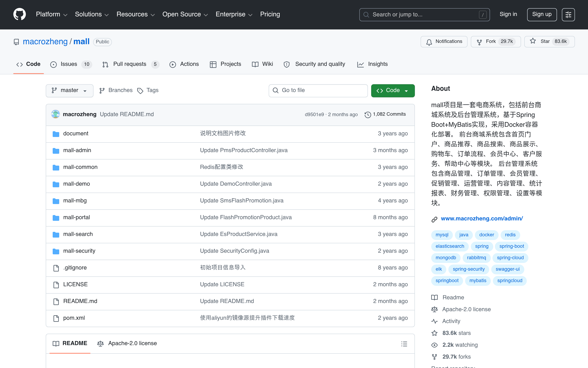Click macrozheng avatar in commit row

pos(55,114)
